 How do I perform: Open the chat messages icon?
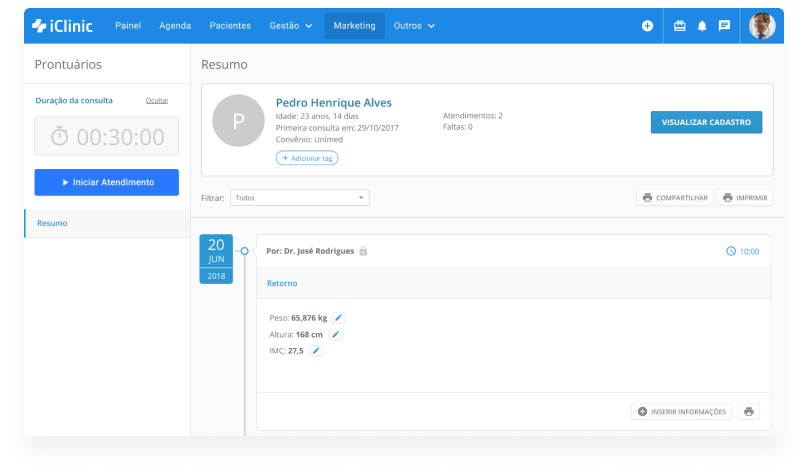click(x=724, y=26)
